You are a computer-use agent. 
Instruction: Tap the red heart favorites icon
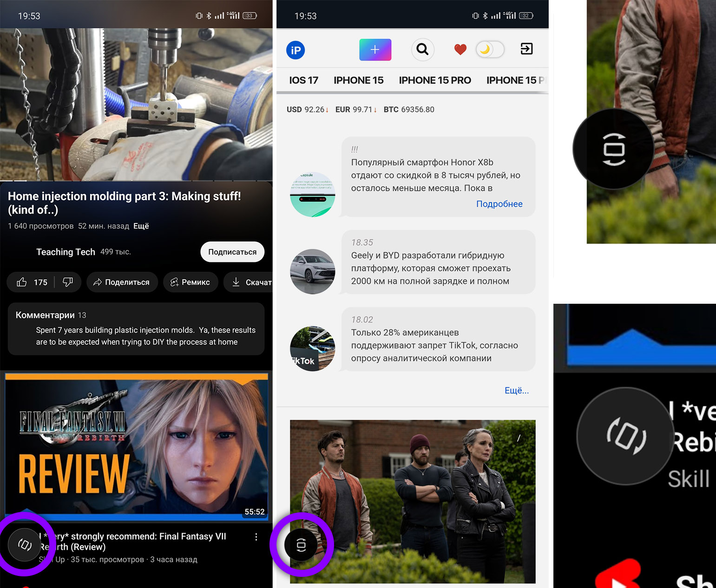coord(460,49)
